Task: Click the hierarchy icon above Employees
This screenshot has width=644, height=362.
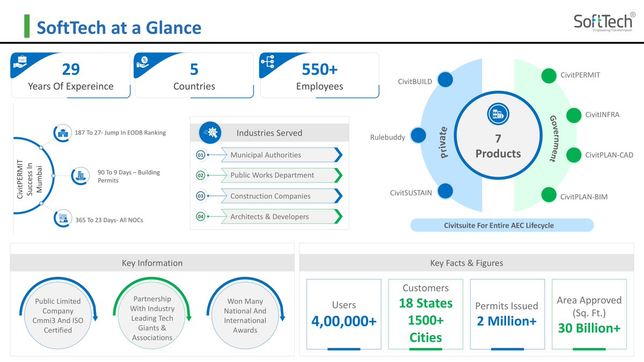Action: [x=267, y=61]
